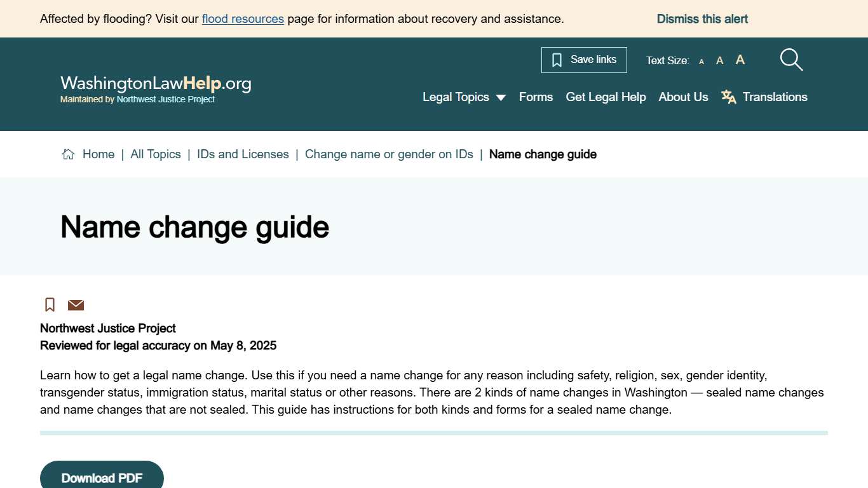Click the bookmark icon inside Save links
868x488 pixels.
(557, 59)
